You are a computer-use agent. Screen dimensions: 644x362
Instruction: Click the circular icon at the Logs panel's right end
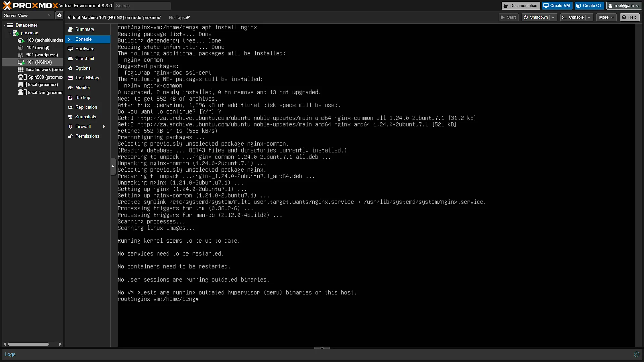[x=636, y=354]
